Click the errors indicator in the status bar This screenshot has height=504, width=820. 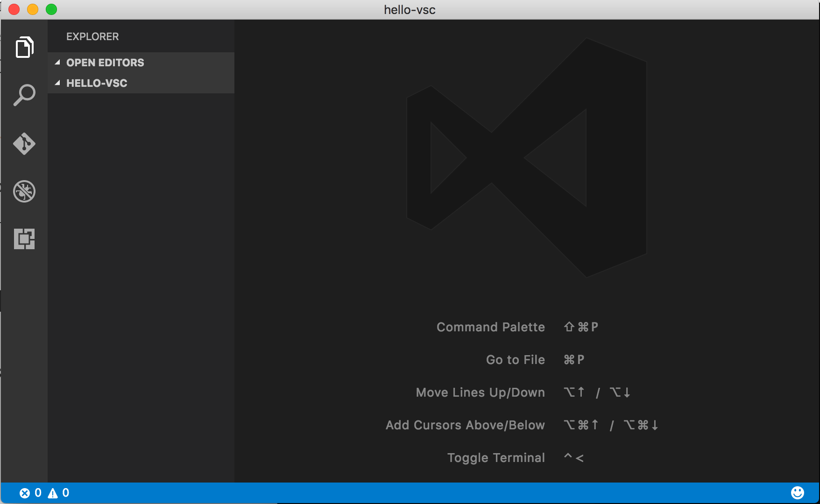[30, 492]
